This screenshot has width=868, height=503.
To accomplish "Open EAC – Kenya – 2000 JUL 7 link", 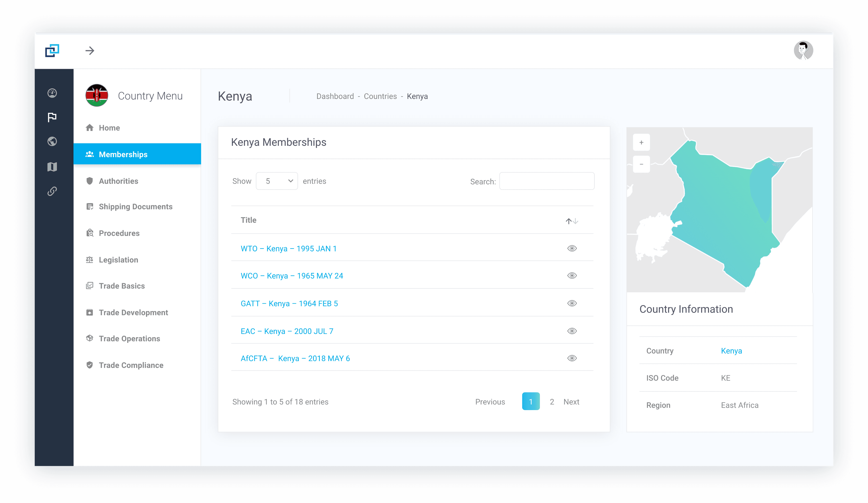I will point(287,331).
